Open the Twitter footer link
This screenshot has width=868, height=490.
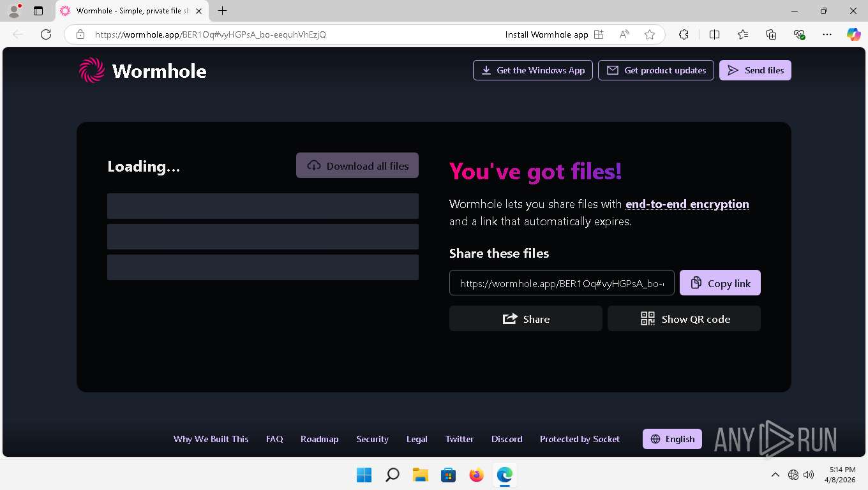tap(460, 439)
